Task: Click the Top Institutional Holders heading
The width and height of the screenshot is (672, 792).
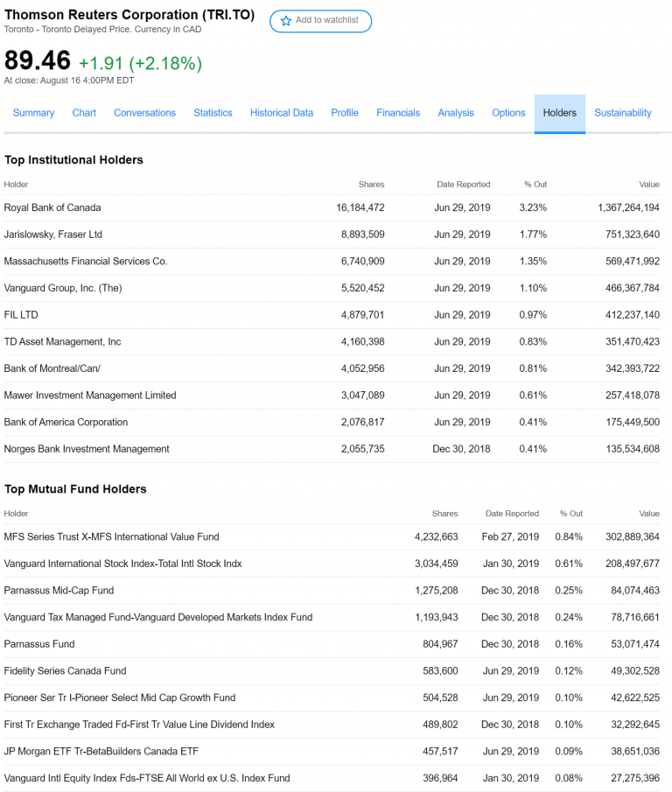Action: [x=73, y=159]
